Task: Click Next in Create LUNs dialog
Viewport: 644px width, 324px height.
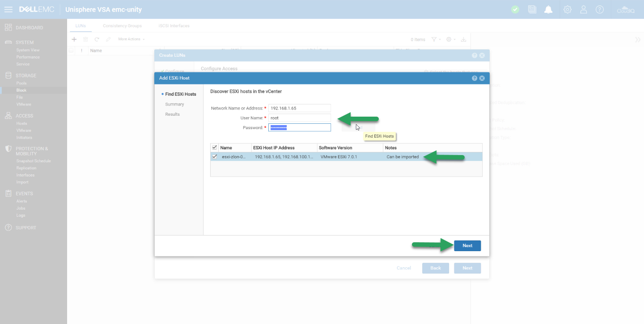Action: coord(467,268)
